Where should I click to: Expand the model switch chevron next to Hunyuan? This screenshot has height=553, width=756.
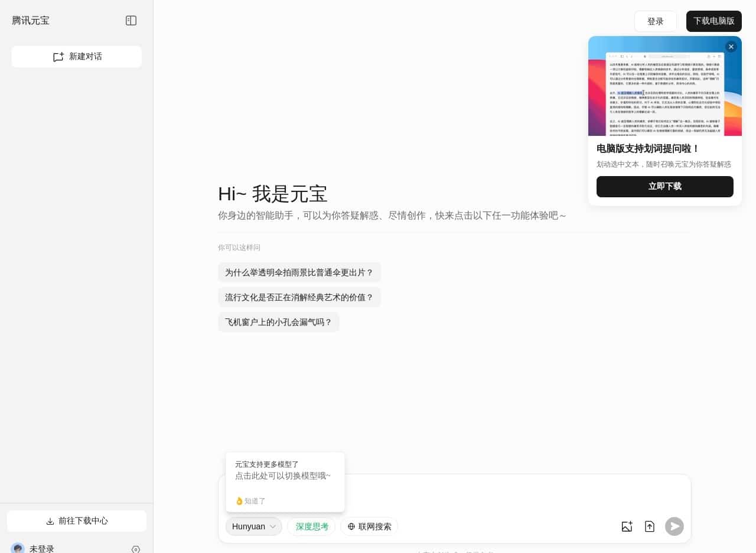273,526
